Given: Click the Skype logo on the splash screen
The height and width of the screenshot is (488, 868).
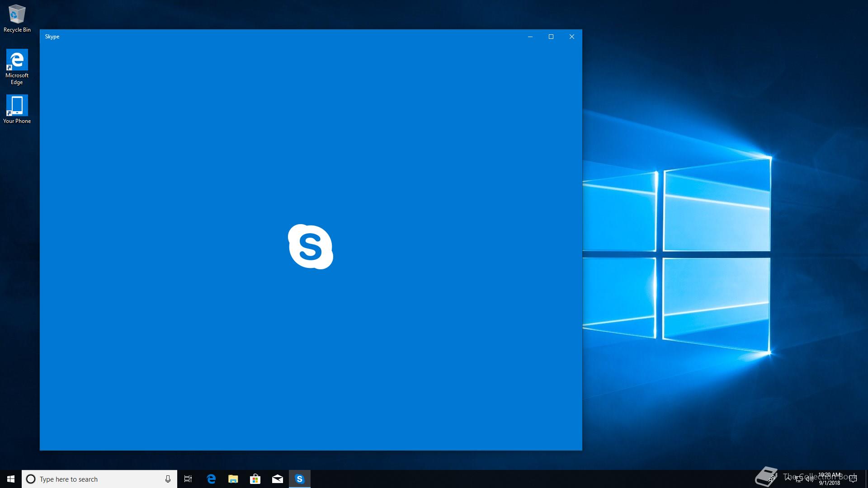Looking at the screenshot, I should click(x=311, y=247).
